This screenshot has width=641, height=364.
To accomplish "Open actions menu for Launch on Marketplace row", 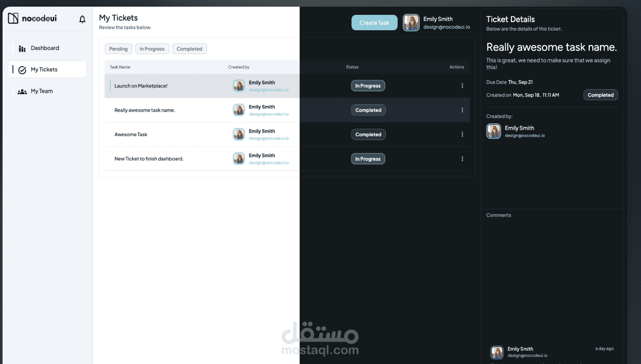I will tap(462, 86).
